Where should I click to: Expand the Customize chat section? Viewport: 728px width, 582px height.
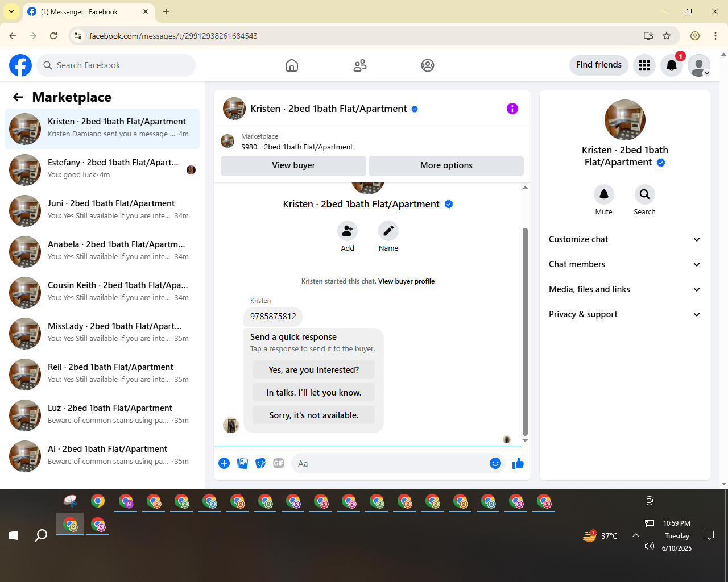click(625, 239)
